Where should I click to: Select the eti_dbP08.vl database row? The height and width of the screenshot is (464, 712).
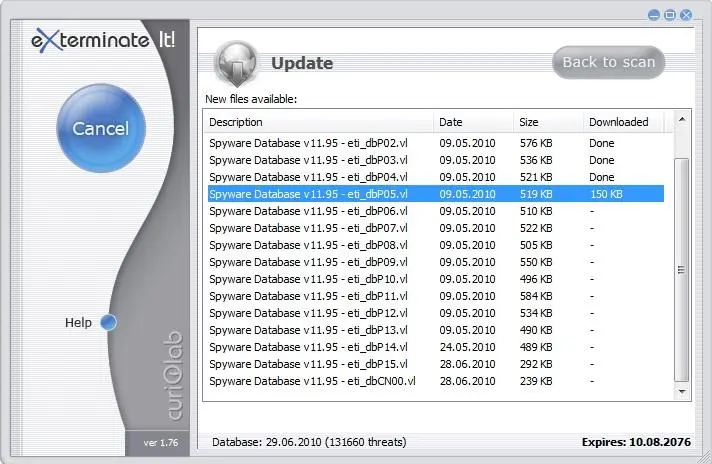click(436, 245)
